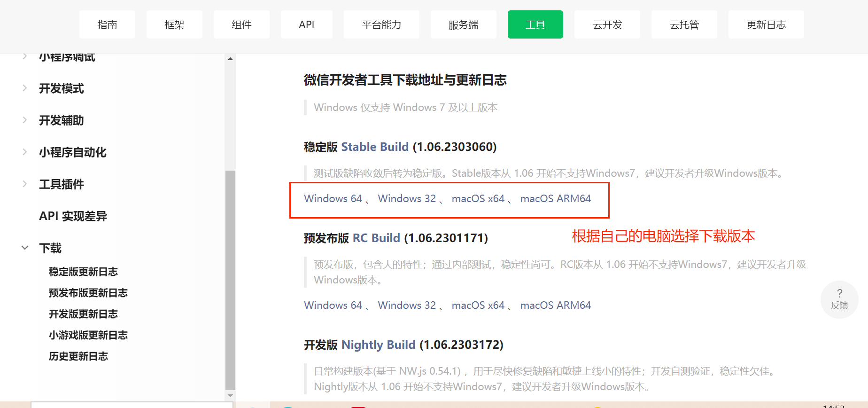Download RC Build macOS x64

pyautogui.click(x=478, y=305)
